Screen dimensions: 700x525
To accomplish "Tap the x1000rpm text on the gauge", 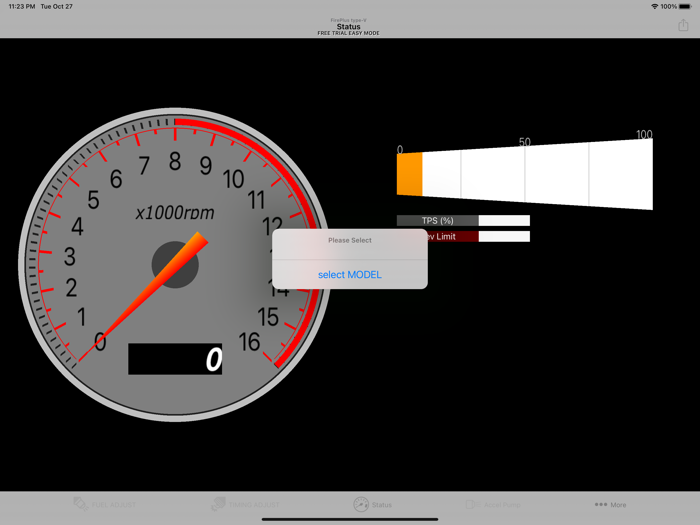I will [175, 212].
